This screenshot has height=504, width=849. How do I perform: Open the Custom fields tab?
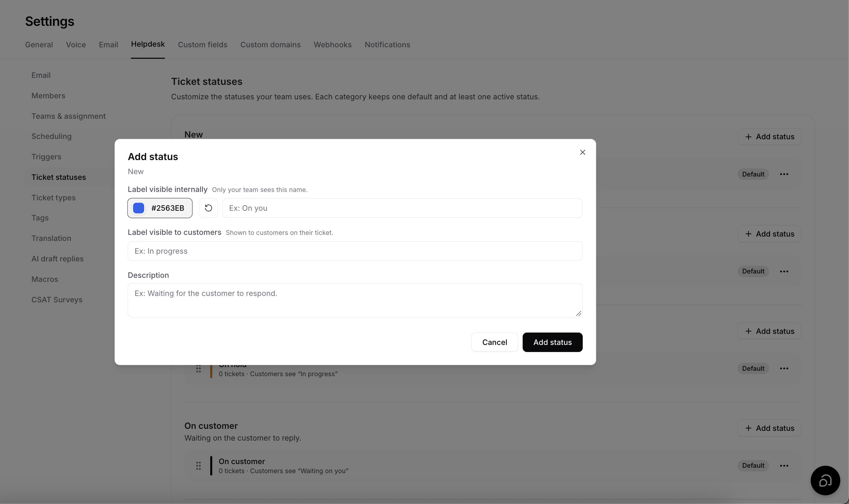point(203,45)
